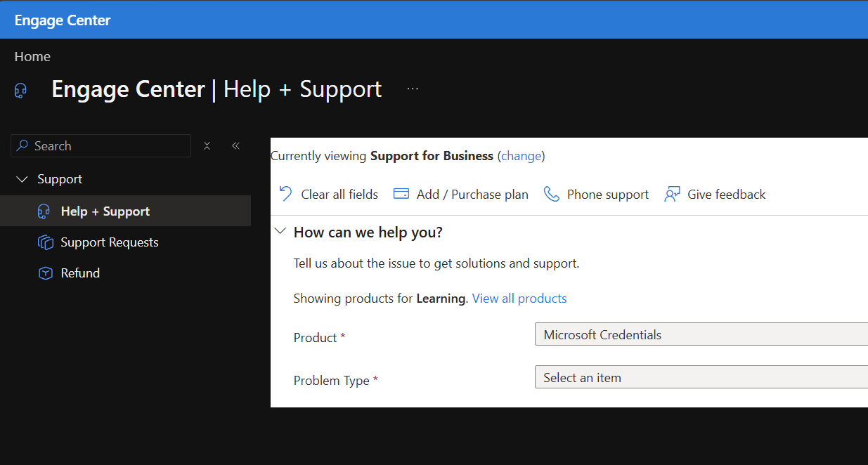
Task: Click Add / Purchase plan
Action: click(461, 194)
